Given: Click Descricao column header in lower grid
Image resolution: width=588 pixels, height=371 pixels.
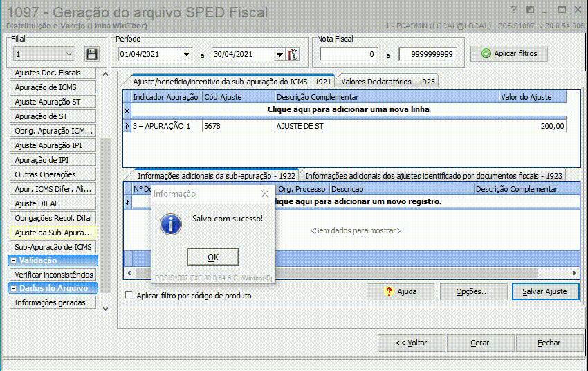Looking at the screenshot, I should [401, 189].
